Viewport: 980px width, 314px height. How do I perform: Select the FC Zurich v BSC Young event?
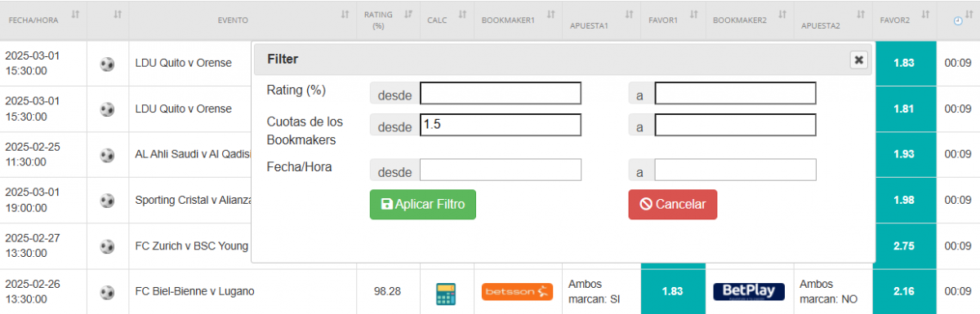click(x=192, y=245)
